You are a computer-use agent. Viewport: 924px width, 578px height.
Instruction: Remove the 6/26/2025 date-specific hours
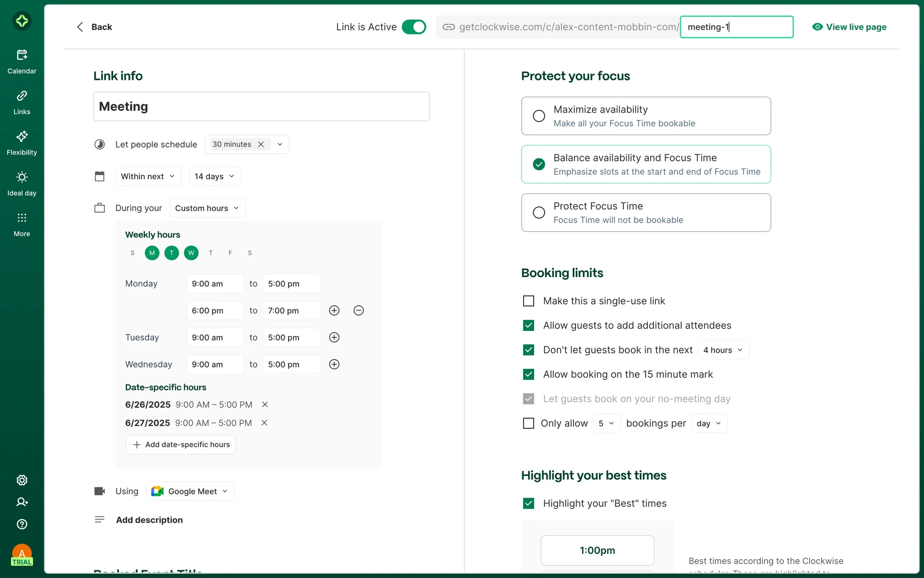(x=265, y=405)
